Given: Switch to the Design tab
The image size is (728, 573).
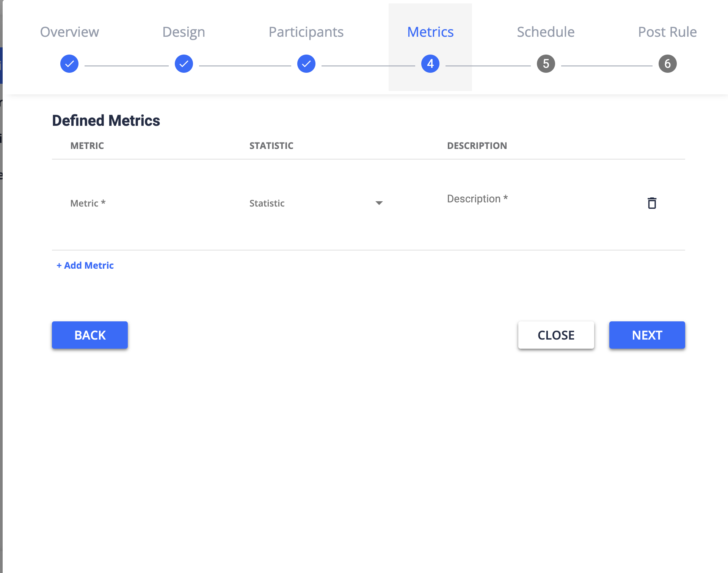Looking at the screenshot, I should [x=184, y=32].
